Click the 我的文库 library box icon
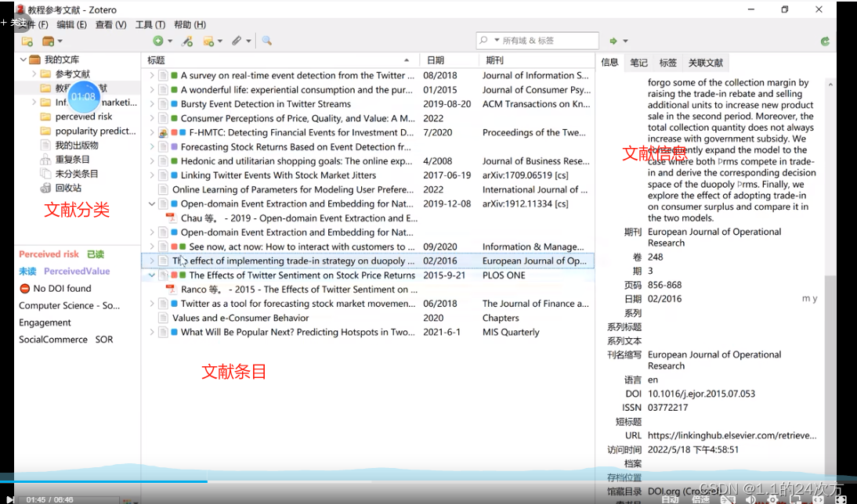The width and height of the screenshot is (857, 504). click(35, 59)
